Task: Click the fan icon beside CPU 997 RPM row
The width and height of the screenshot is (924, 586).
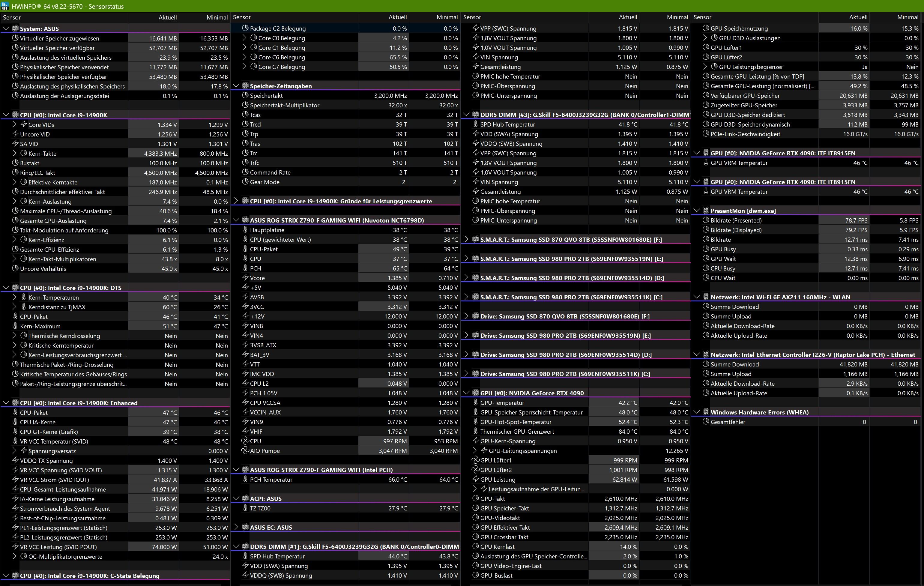Action: 245,441
